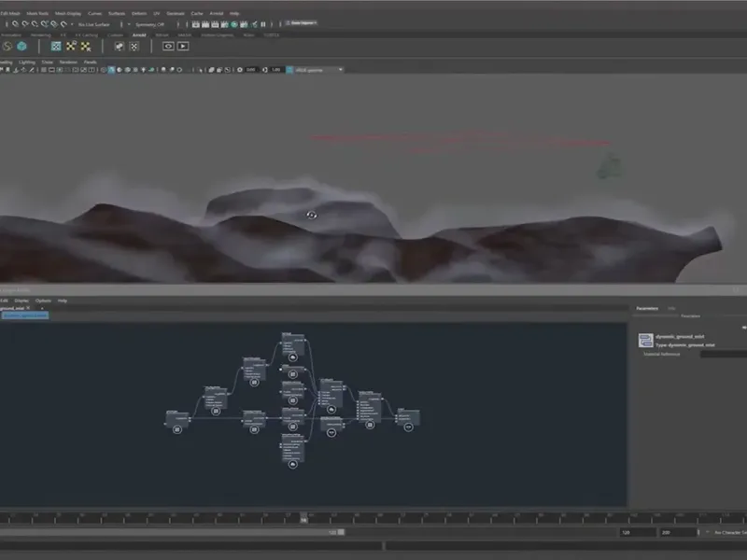Open the Mesh Tools menu
Viewport: 747px width, 560px height.
coord(37,13)
